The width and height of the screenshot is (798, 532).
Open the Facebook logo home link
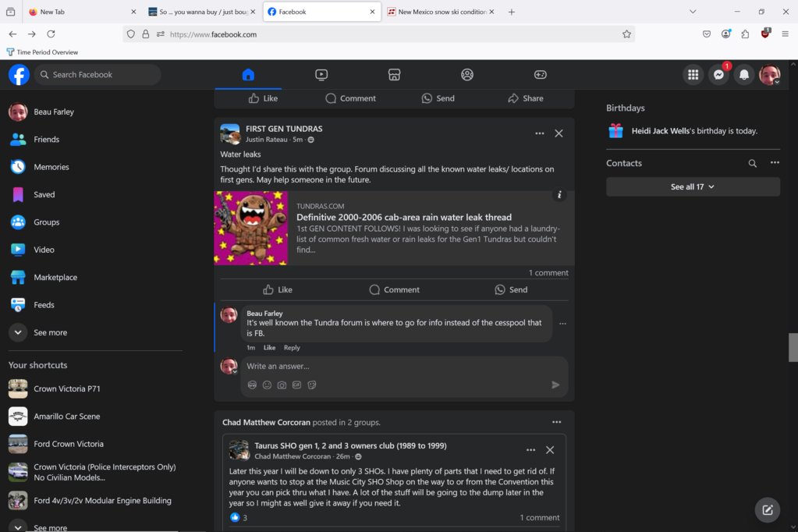tap(19, 75)
